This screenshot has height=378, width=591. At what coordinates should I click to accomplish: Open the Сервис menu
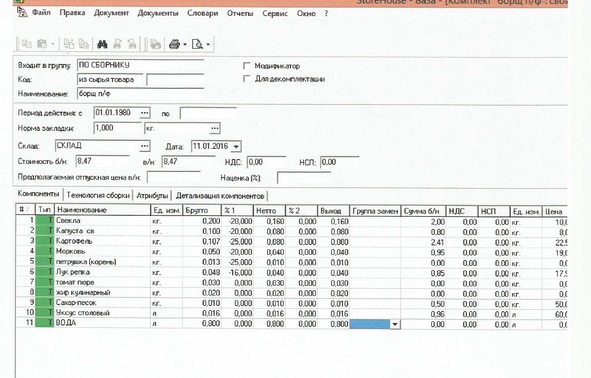pos(275,14)
